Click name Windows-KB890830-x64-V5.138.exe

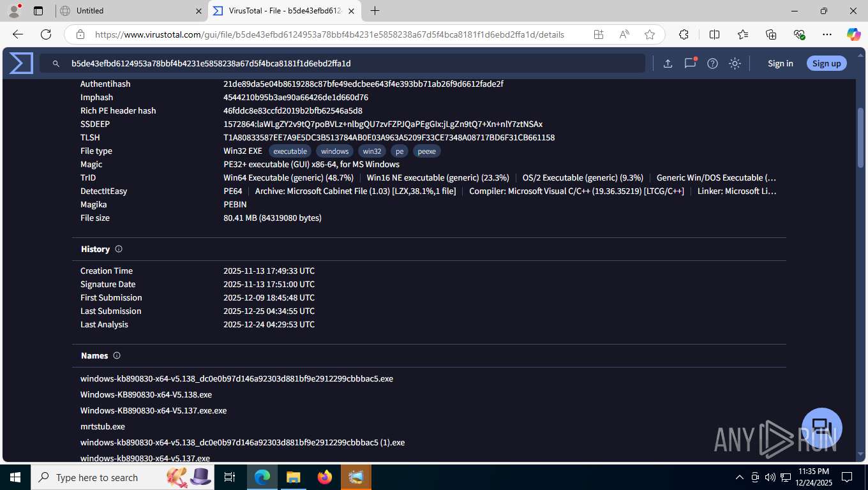[x=146, y=394]
